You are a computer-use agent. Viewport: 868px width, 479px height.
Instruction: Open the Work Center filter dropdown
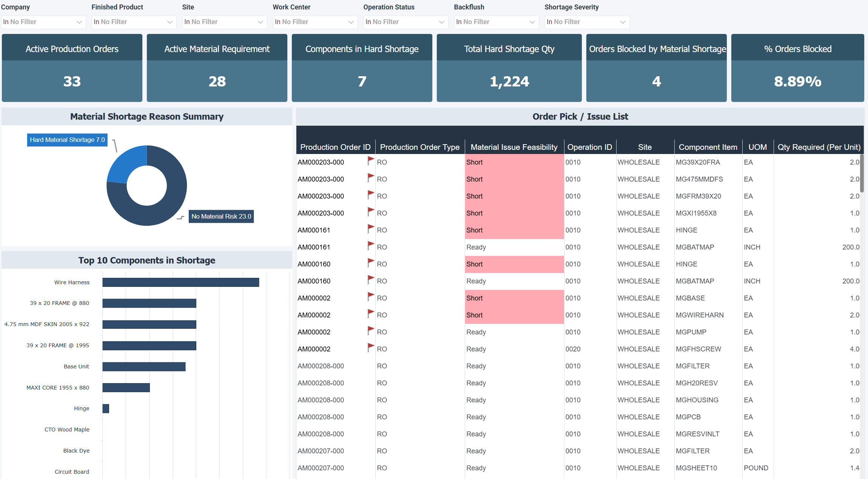(x=315, y=22)
